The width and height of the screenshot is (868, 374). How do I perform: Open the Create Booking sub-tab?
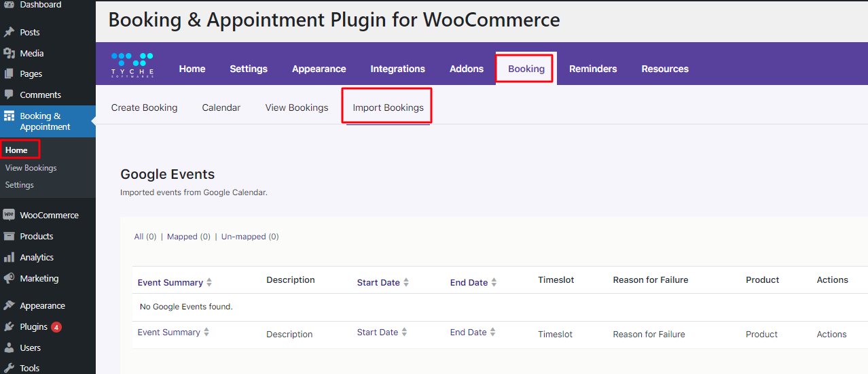pyautogui.click(x=145, y=107)
